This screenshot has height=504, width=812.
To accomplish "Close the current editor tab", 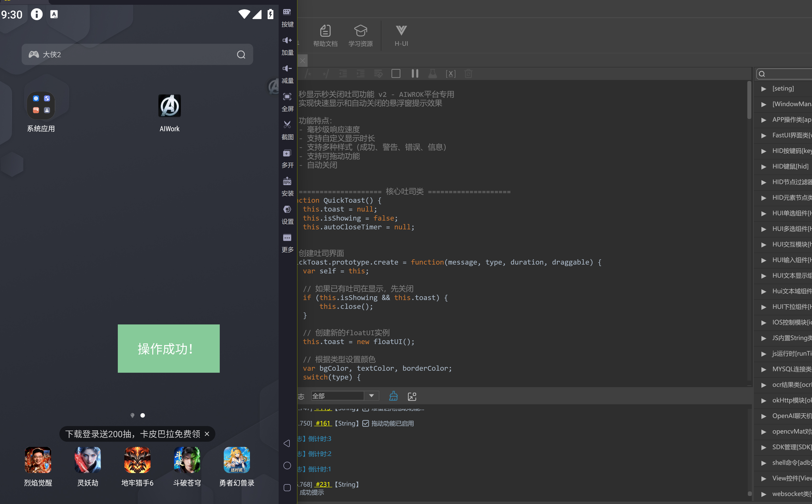I will coord(302,61).
